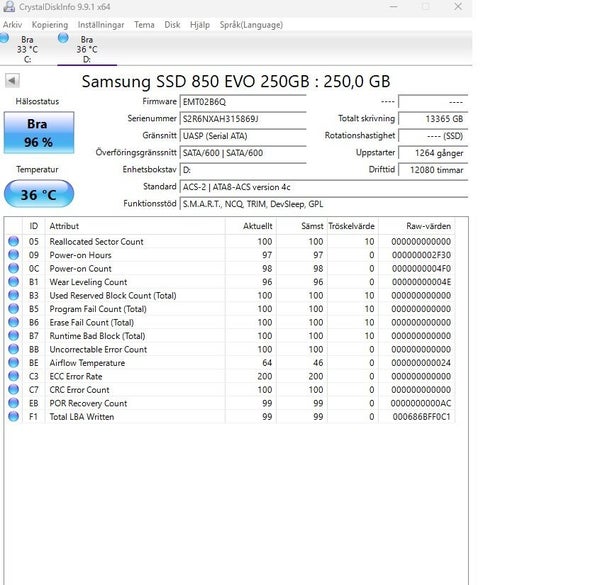This screenshot has width=600, height=585.
Task: Click the Uppstarter value 1264 gånger
Action: 433,153
